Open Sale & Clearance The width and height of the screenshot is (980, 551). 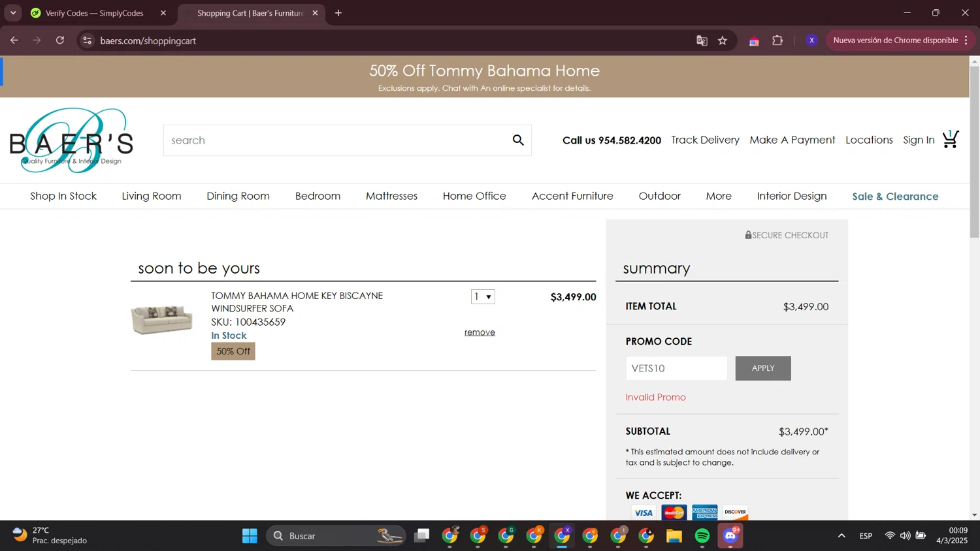(x=895, y=196)
